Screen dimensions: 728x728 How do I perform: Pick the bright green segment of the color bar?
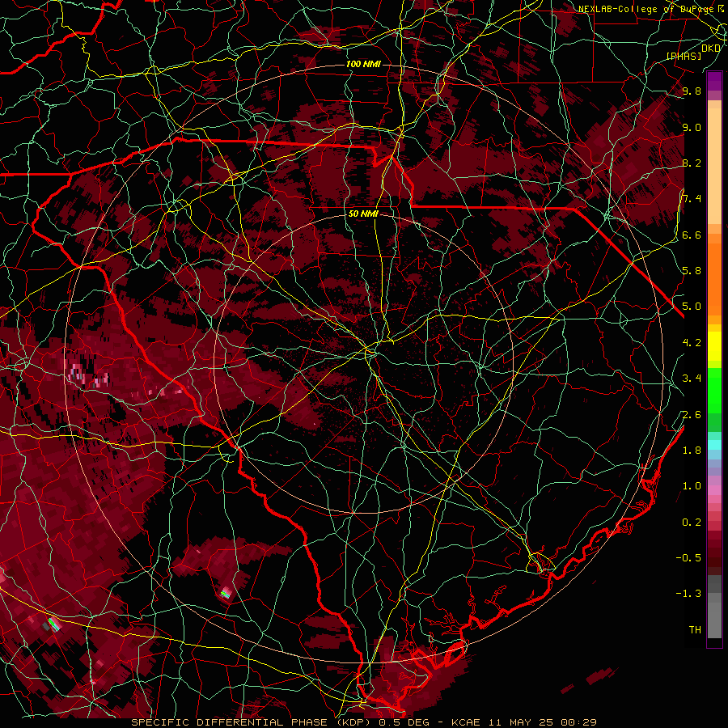click(x=714, y=390)
